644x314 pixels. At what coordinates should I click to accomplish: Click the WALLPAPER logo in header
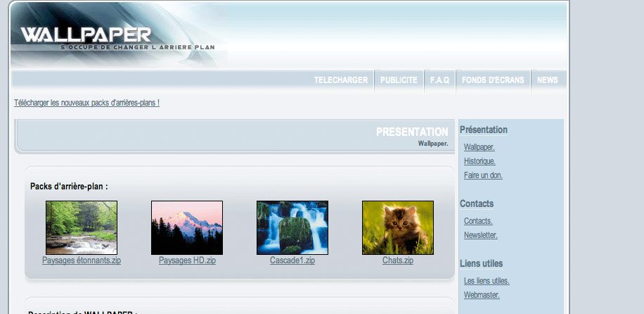(x=86, y=35)
